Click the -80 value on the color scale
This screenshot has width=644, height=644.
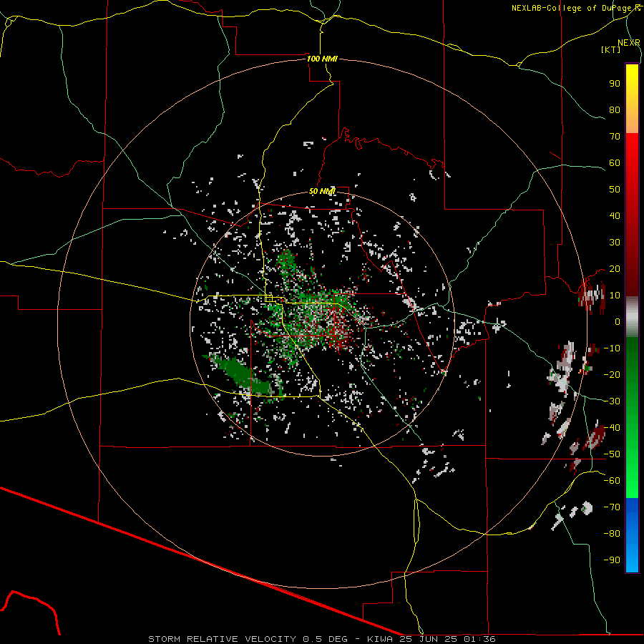click(612, 534)
